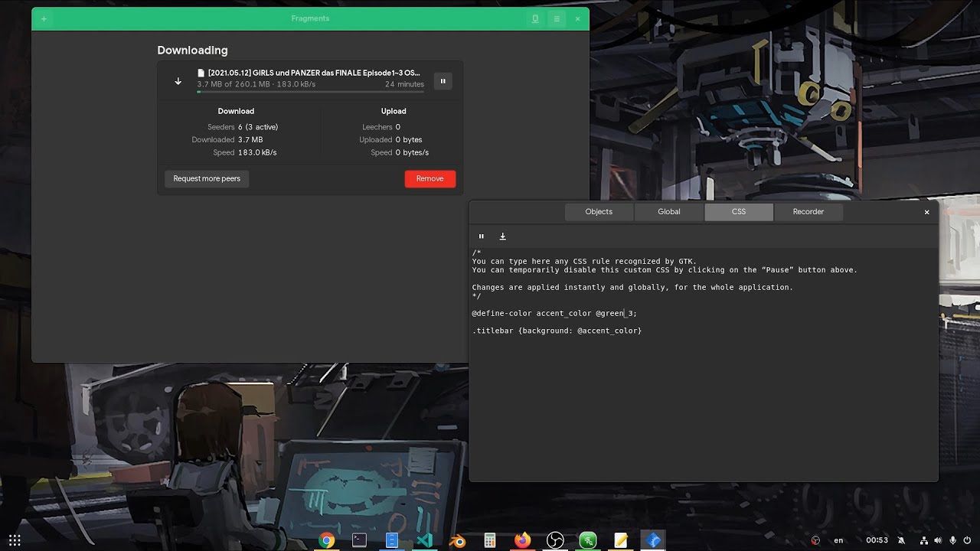Image resolution: width=980 pixels, height=551 pixels.
Task: Click the Downloading heading
Action: click(x=192, y=51)
